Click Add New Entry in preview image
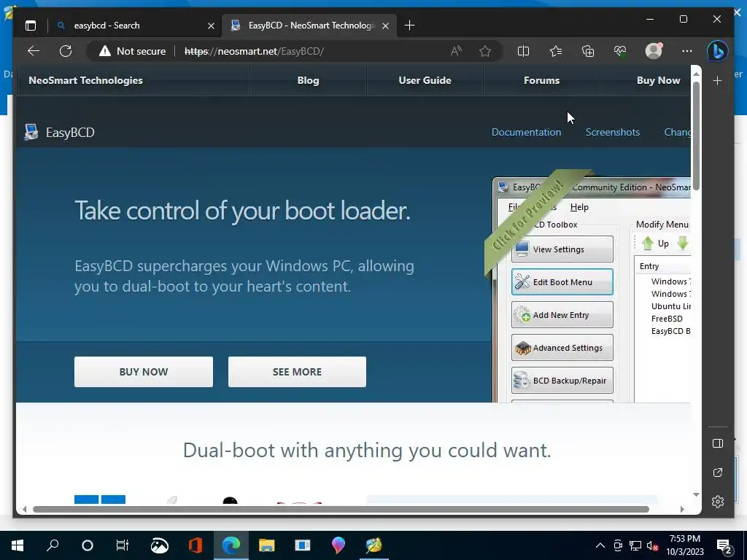 click(x=562, y=315)
